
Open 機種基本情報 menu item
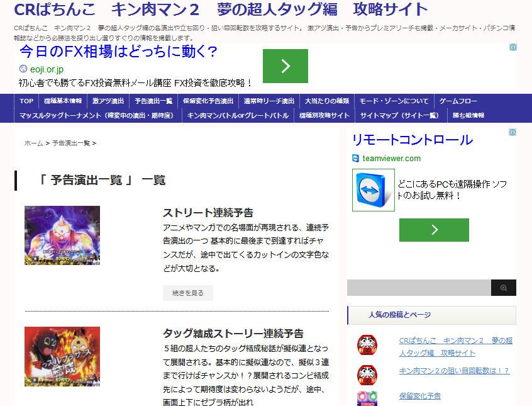click(63, 101)
